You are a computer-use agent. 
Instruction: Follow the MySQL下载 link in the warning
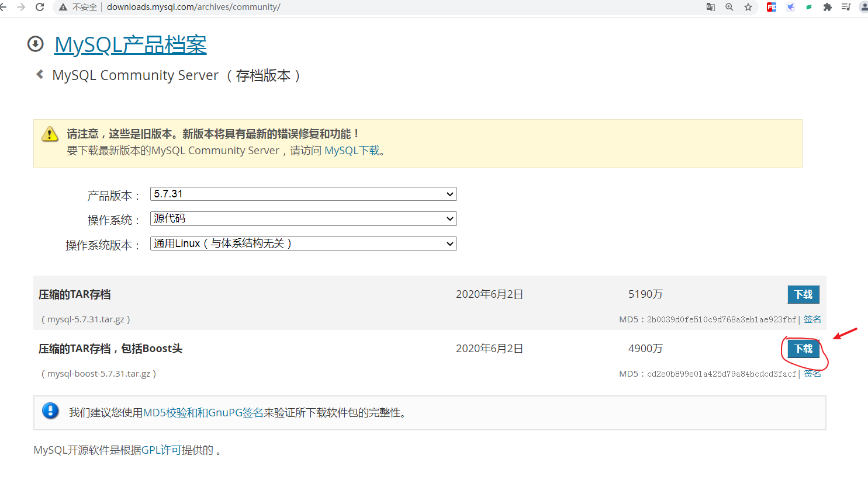352,151
